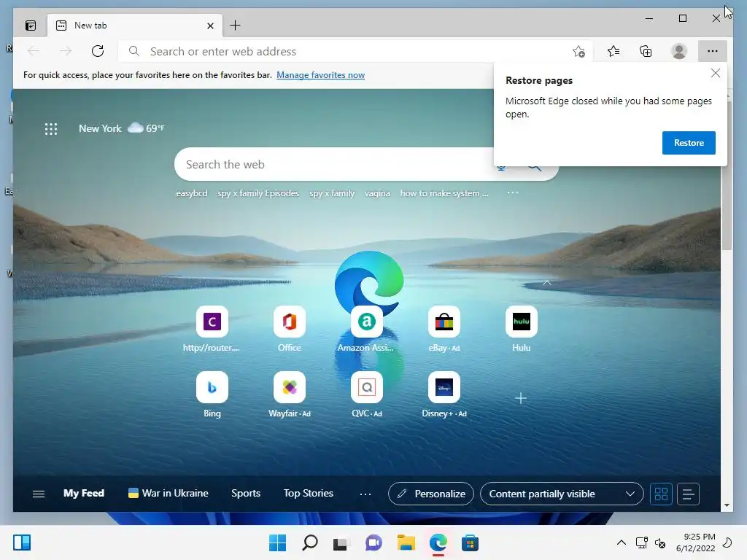Switch feed to list layout view
This screenshot has height=560, width=747.
click(x=688, y=494)
